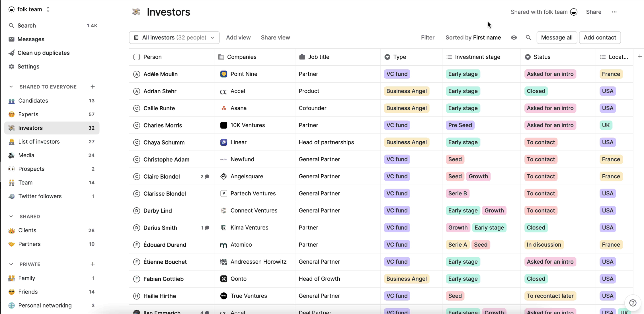The height and width of the screenshot is (314, 644).
Task: Open the All investors view dropdown
Action: [174, 38]
